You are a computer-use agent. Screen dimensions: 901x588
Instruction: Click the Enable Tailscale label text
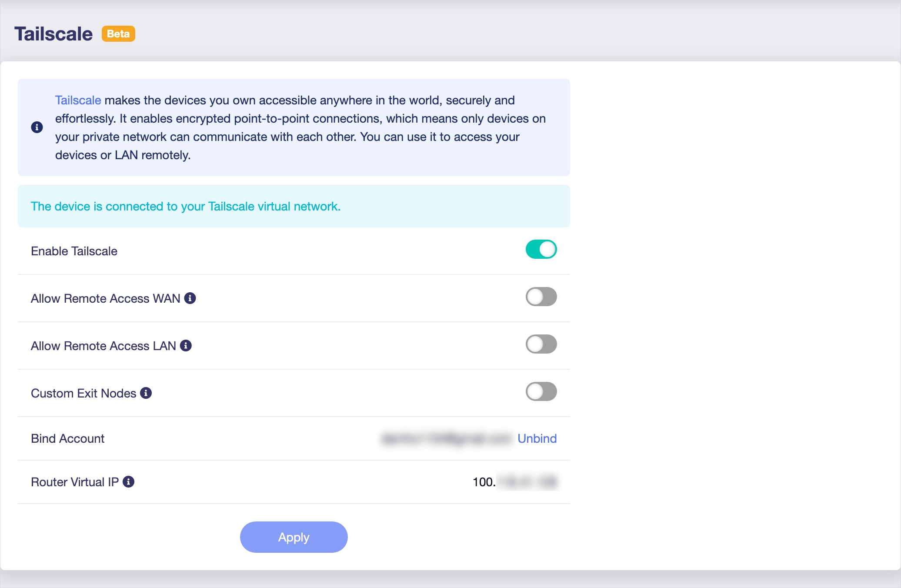pos(74,251)
